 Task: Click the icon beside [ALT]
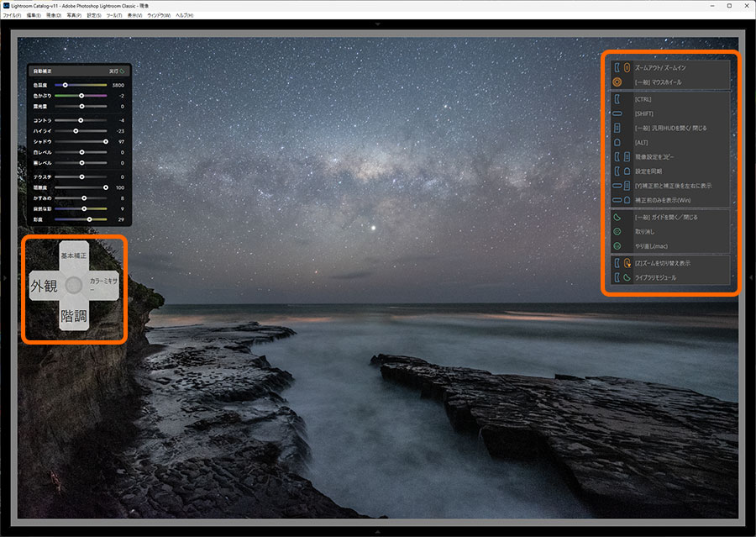(x=617, y=142)
